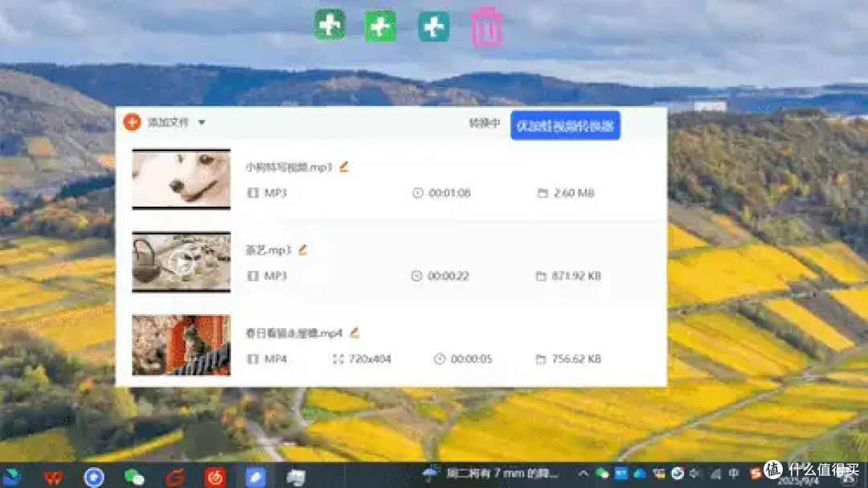Rename the 小狗 mp3 file via pencil icon

pyautogui.click(x=344, y=166)
